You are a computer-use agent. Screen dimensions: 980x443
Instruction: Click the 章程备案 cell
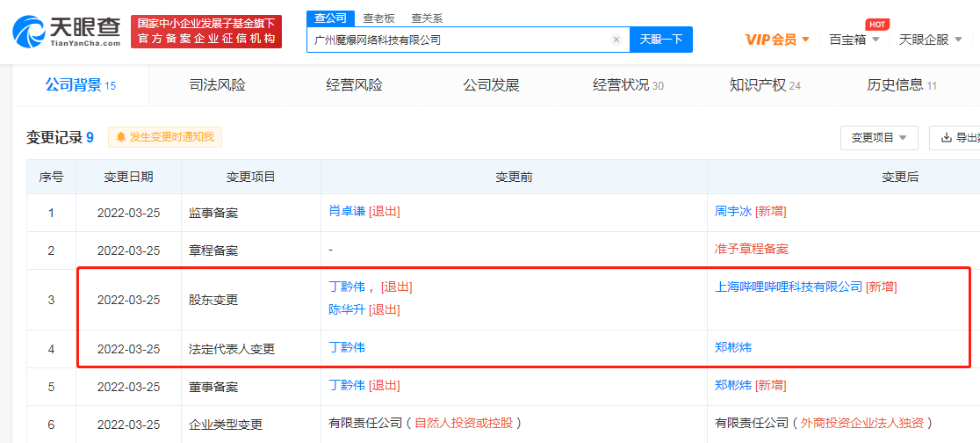250,251
